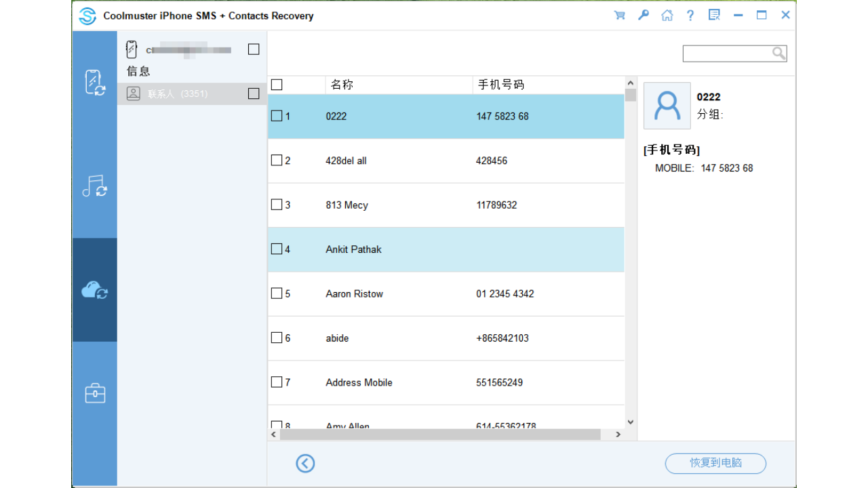Go to the home screen icon
Screen dimensions: 868x488
(x=667, y=14)
